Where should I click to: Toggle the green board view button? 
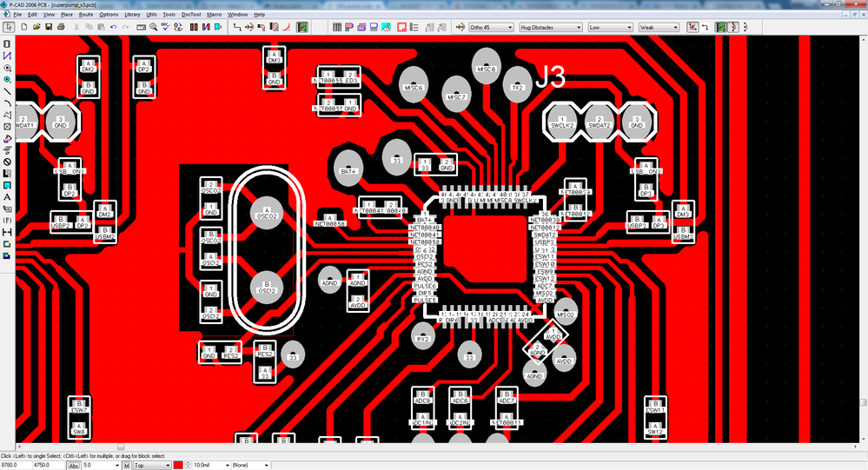click(x=302, y=27)
